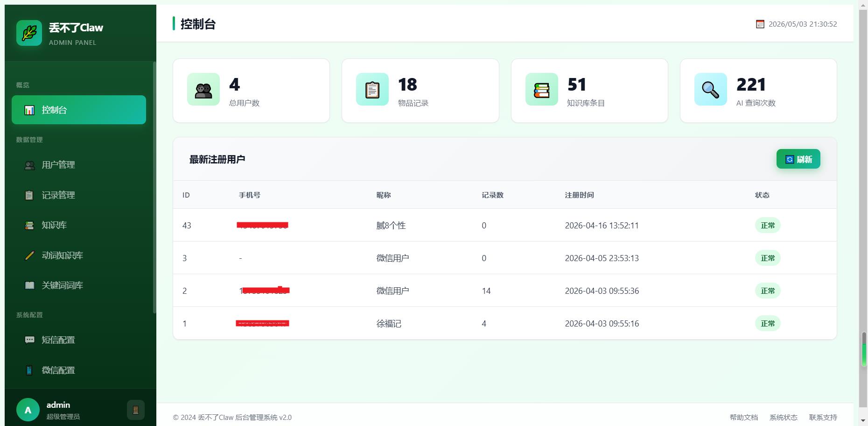Click the clipboard icon for 物品记录
The width and height of the screenshot is (868, 426).
[x=372, y=89]
